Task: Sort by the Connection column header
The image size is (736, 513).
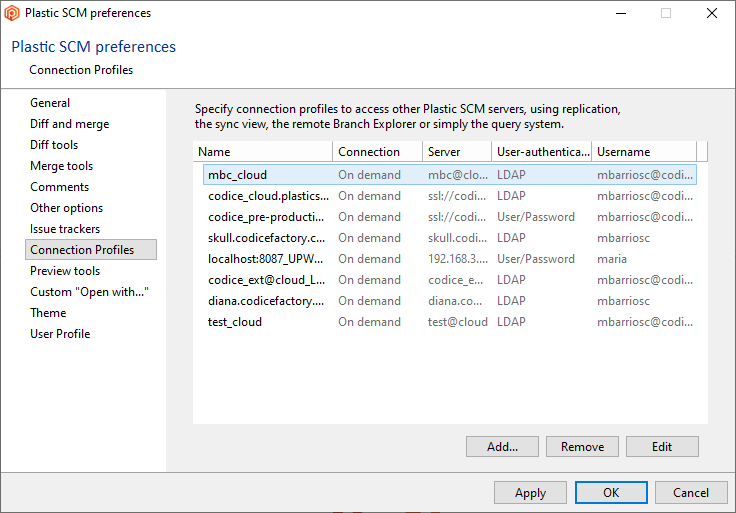Action: coord(377,152)
